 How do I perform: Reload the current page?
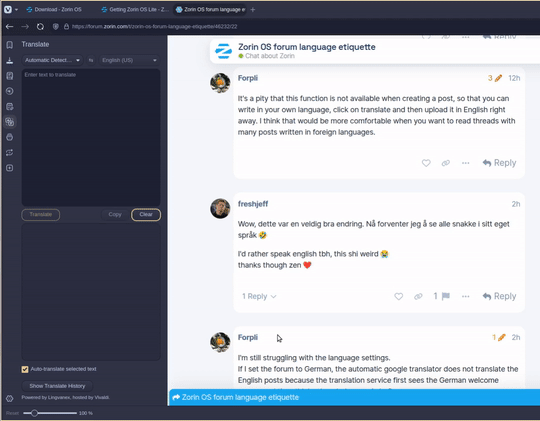coord(40,27)
